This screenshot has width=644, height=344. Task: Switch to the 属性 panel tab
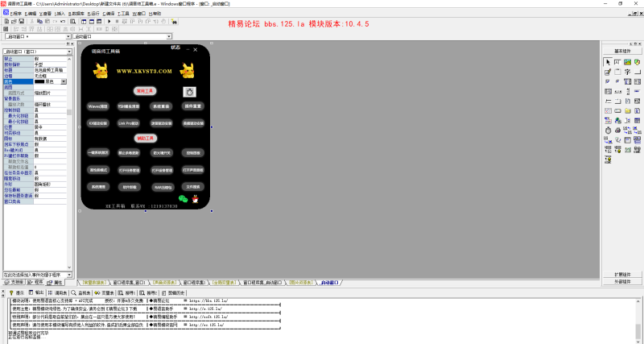(55, 283)
